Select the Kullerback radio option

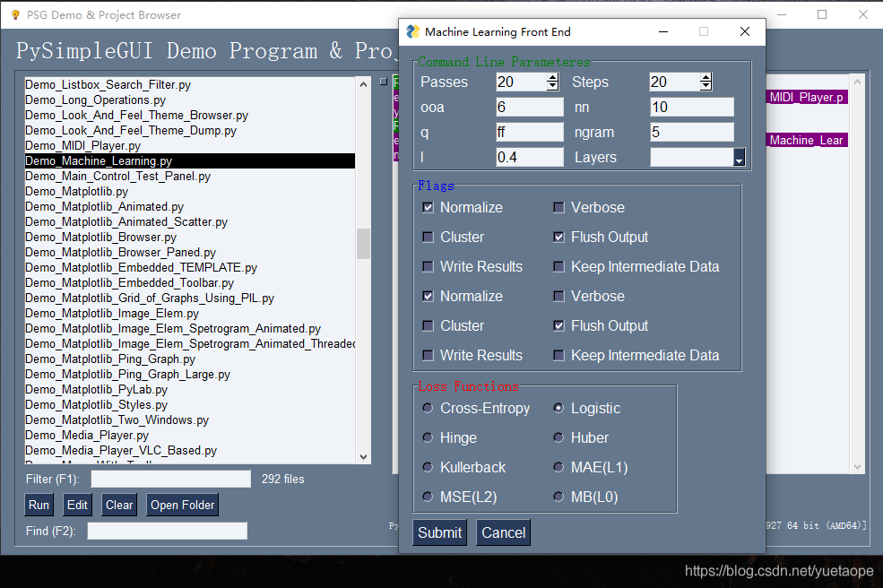[428, 467]
